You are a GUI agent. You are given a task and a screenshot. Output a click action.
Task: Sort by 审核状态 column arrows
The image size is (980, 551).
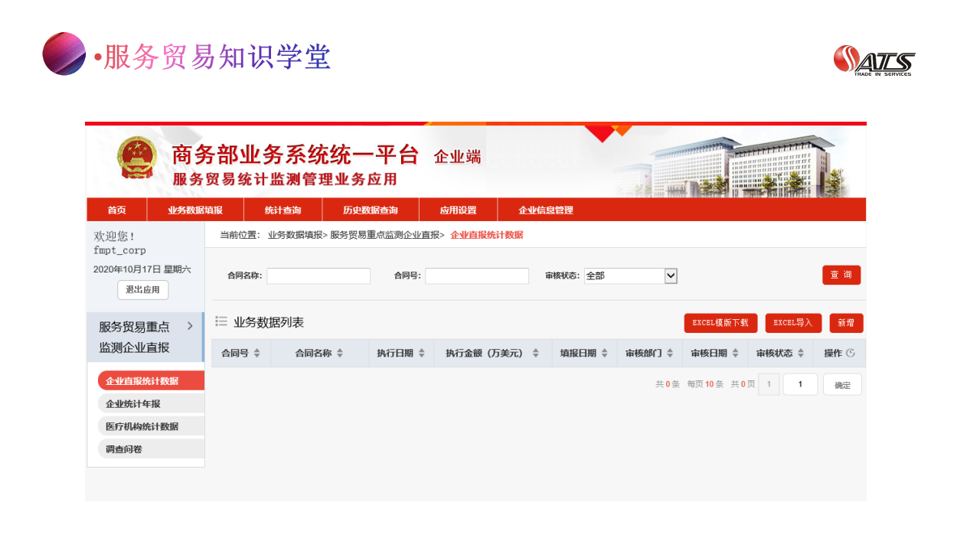click(801, 354)
